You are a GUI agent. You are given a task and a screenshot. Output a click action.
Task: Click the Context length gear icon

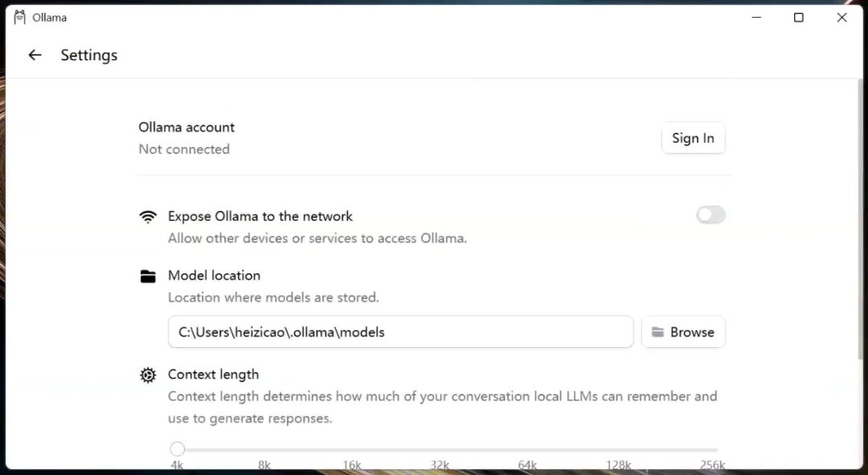(148, 375)
